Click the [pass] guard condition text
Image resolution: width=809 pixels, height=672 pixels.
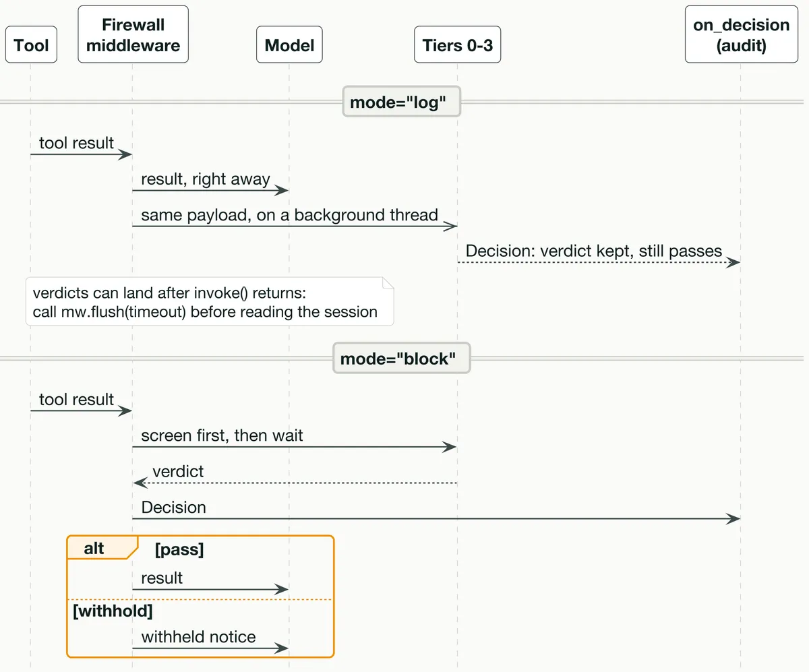coord(179,550)
